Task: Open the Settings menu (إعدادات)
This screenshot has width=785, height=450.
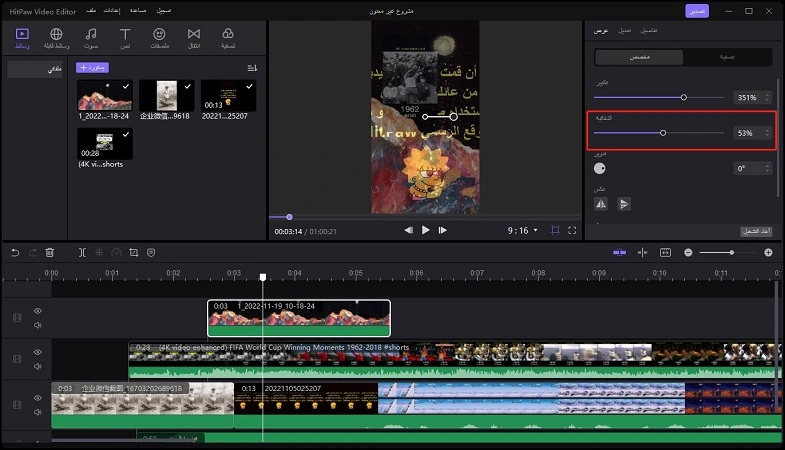Action: (112, 11)
